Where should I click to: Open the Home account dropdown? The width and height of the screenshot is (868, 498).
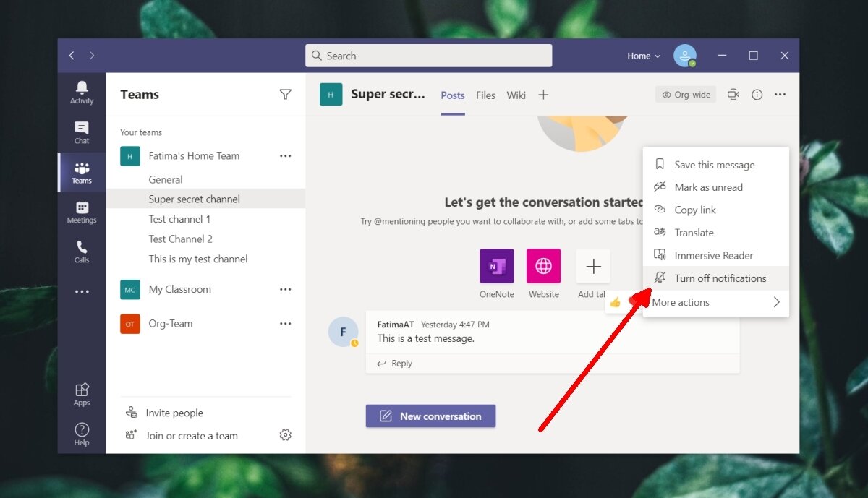click(642, 55)
